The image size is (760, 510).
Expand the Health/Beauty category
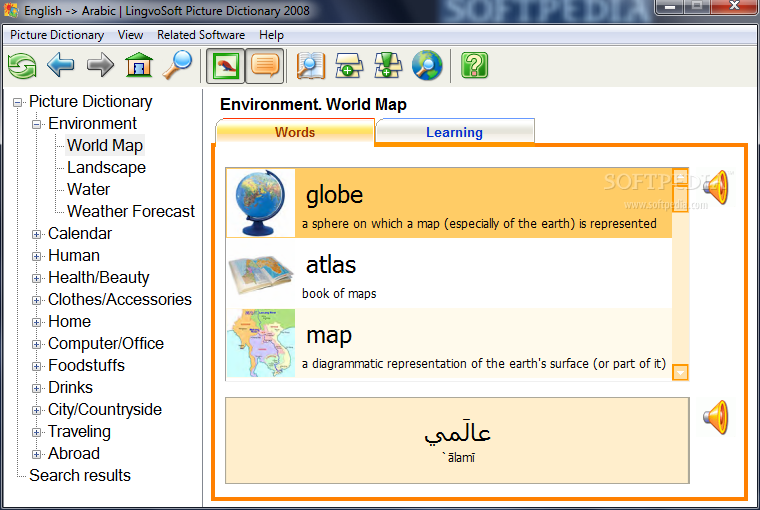[x=36, y=278]
